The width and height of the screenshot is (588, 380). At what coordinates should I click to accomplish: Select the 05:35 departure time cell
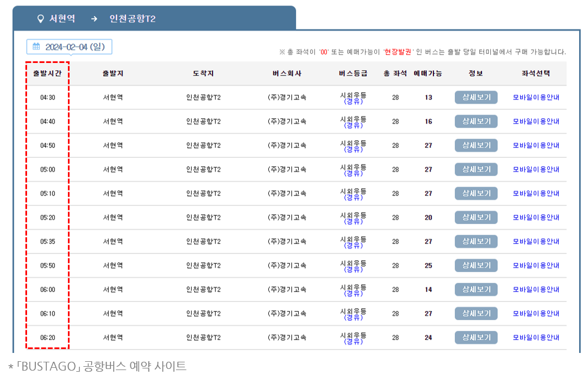coord(47,241)
